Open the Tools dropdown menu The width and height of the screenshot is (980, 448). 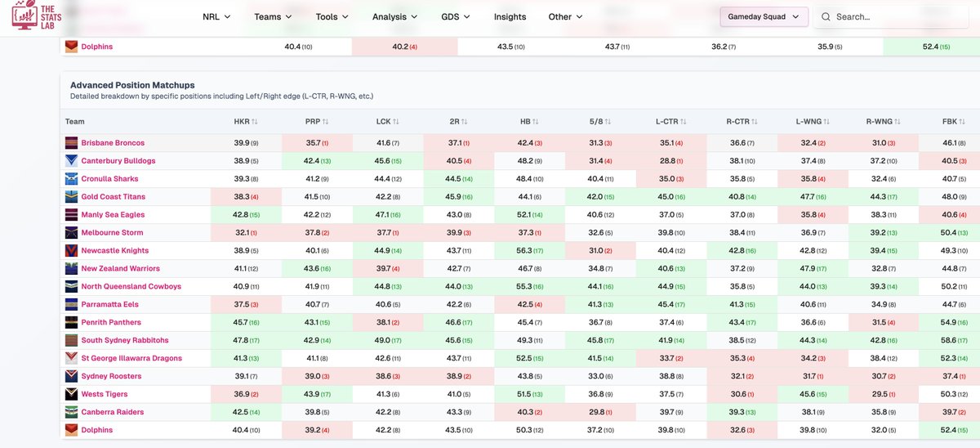point(332,16)
